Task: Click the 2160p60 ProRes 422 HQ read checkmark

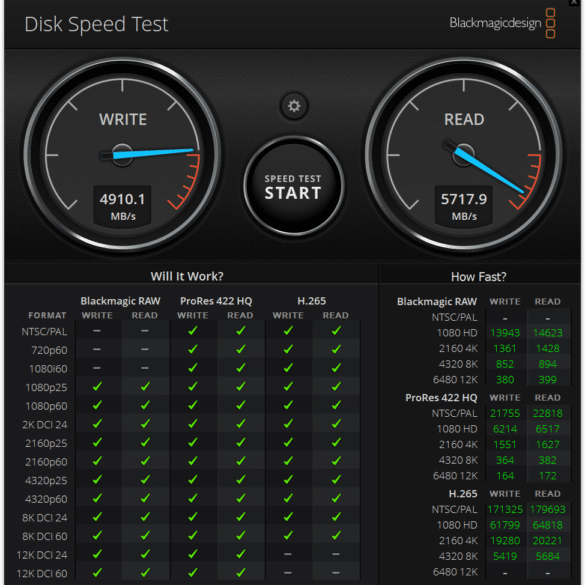Action: pos(241,461)
